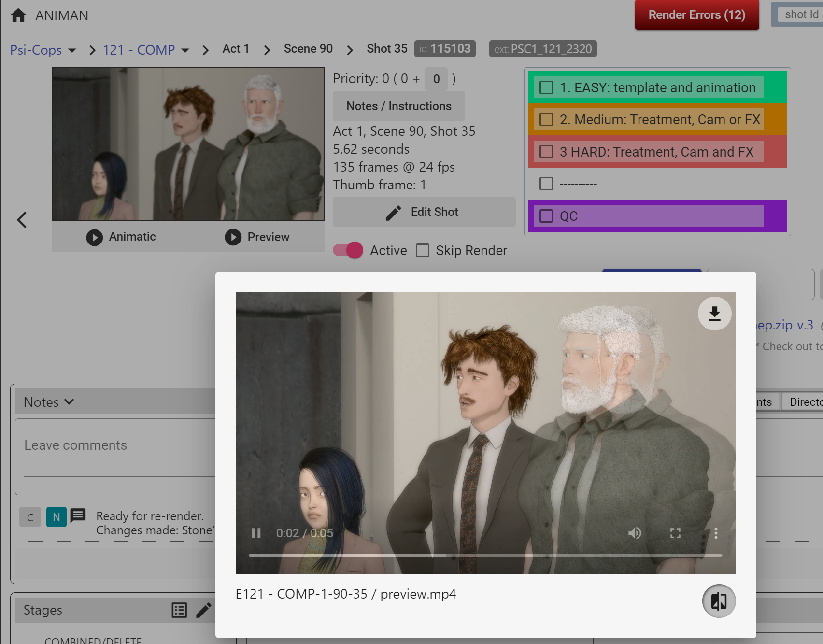Enable the Skip Render checkbox
The width and height of the screenshot is (823, 644).
(423, 250)
